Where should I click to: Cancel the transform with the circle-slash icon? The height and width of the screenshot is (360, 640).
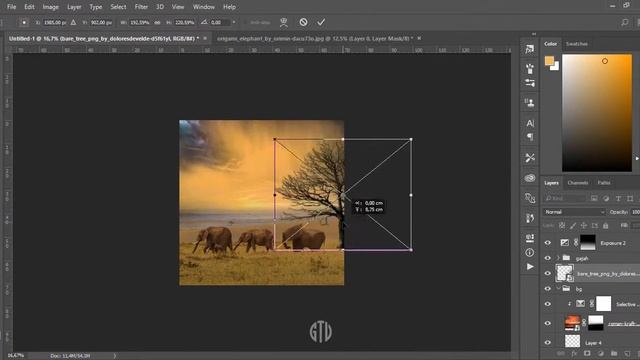click(303, 22)
